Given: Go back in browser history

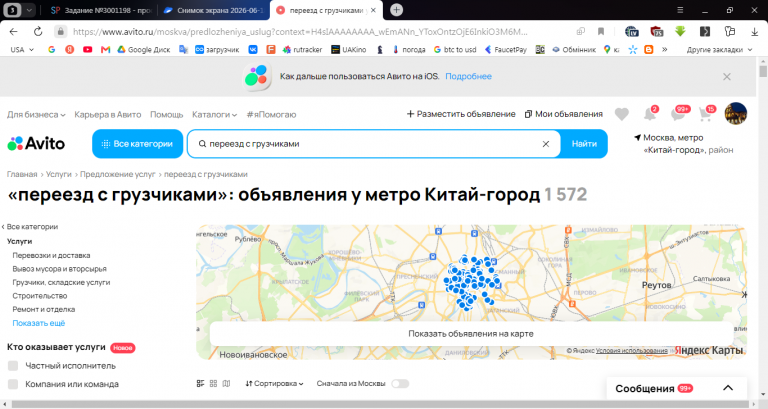Looking at the screenshot, I should pos(14,32).
